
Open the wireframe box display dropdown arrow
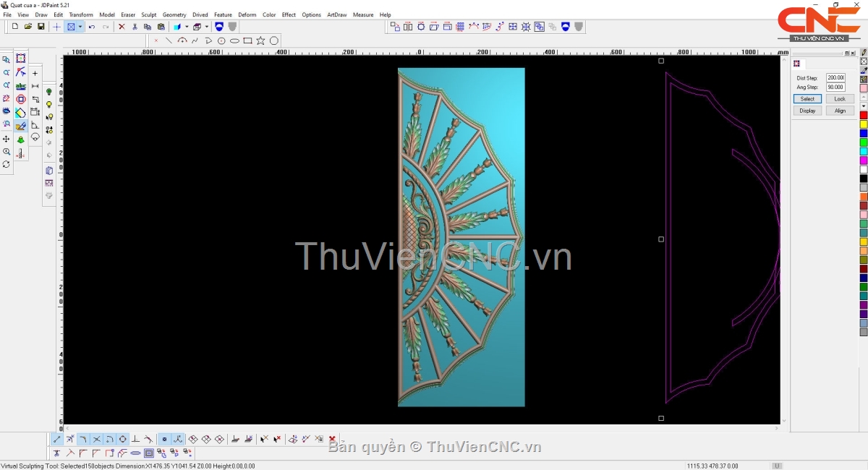[x=205, y=27]
